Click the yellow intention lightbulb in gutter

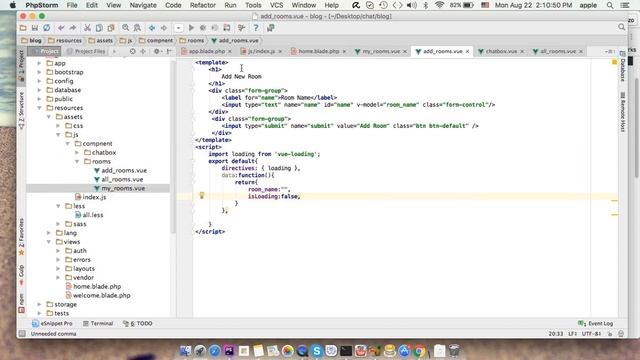point(202,196)
